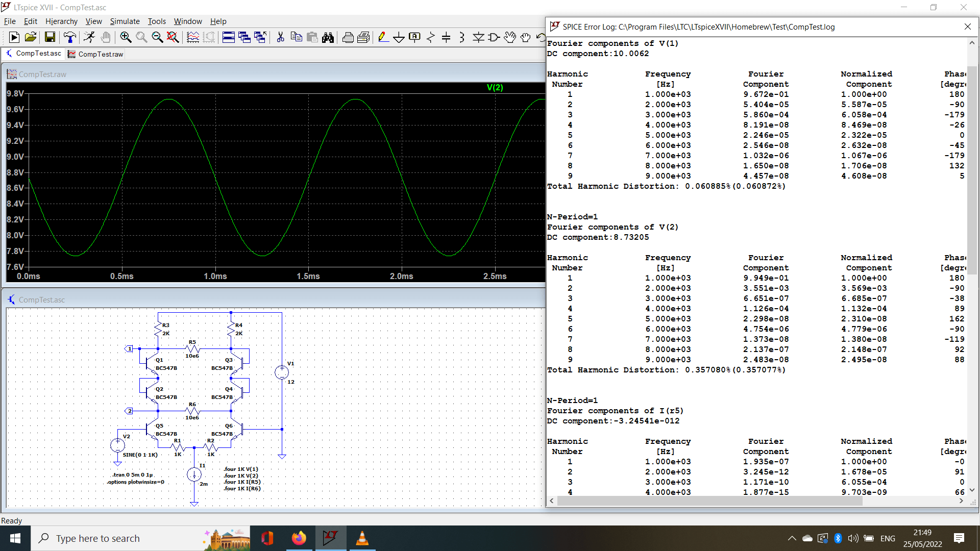Click the Cascade windows icon
The width and height of the screenshot is (980, 551).
coord(244,37)
